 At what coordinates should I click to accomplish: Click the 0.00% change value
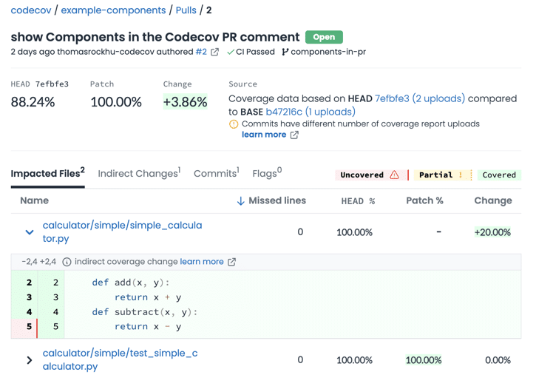point(498,360)
